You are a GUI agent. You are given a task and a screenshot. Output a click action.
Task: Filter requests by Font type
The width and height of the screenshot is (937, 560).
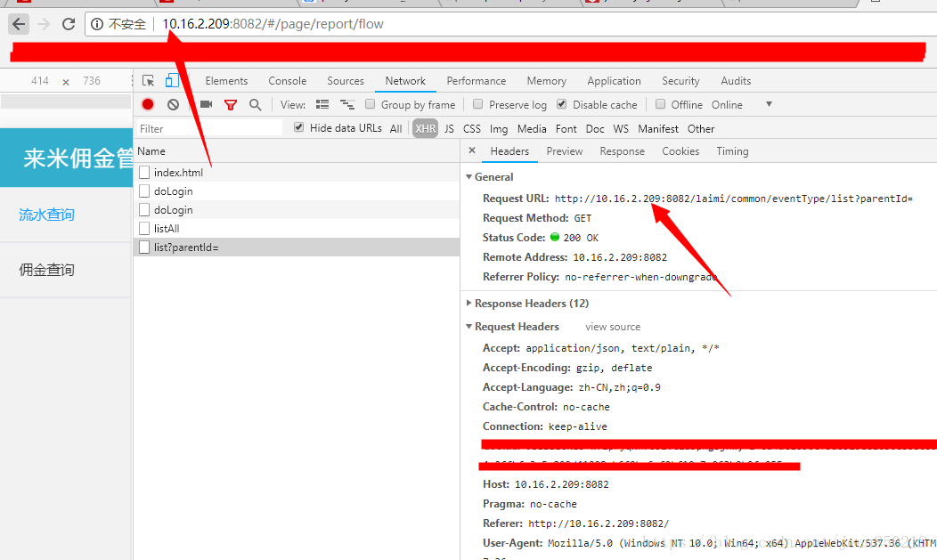click(566, 128)
